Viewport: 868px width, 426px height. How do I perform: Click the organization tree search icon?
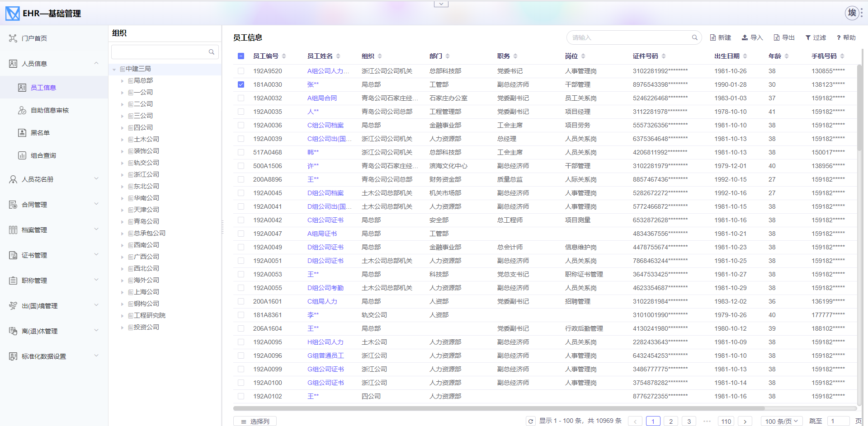[211, 52]
